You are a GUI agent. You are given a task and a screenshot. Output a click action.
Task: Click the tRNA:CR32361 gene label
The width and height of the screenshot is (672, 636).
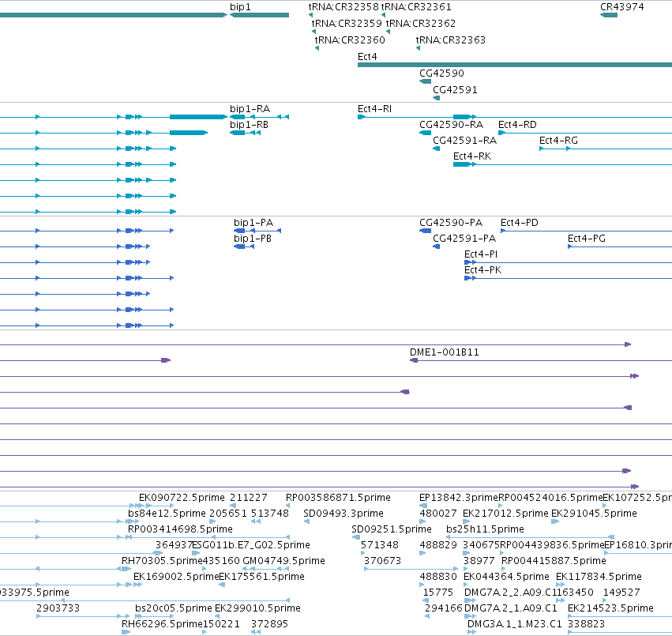[416, 7]
